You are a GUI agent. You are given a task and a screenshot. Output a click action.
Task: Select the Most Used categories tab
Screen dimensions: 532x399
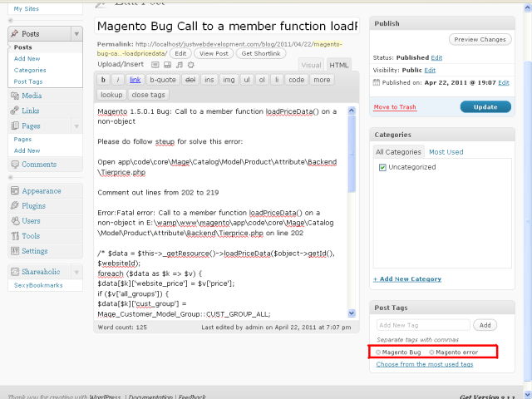pyautogui.click(x=446, y=152)
